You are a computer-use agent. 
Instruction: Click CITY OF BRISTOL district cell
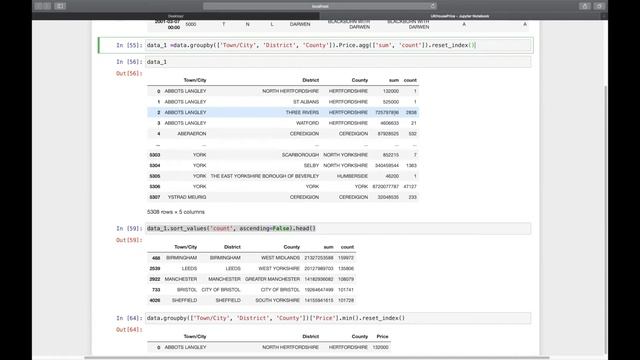[x=221, y=290]
